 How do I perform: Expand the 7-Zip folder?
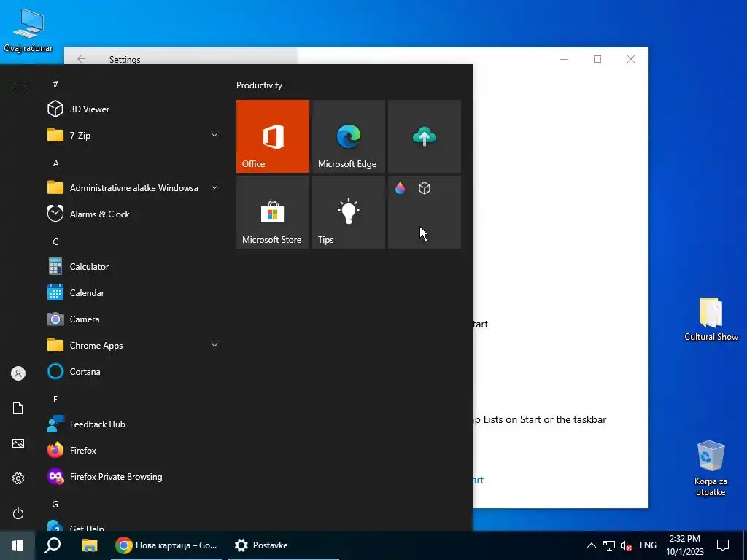[x=133, y=135]
